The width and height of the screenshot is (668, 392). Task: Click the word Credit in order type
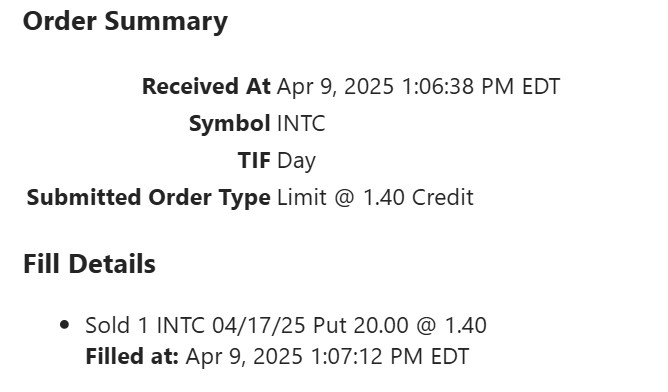(x=443, y=198)
